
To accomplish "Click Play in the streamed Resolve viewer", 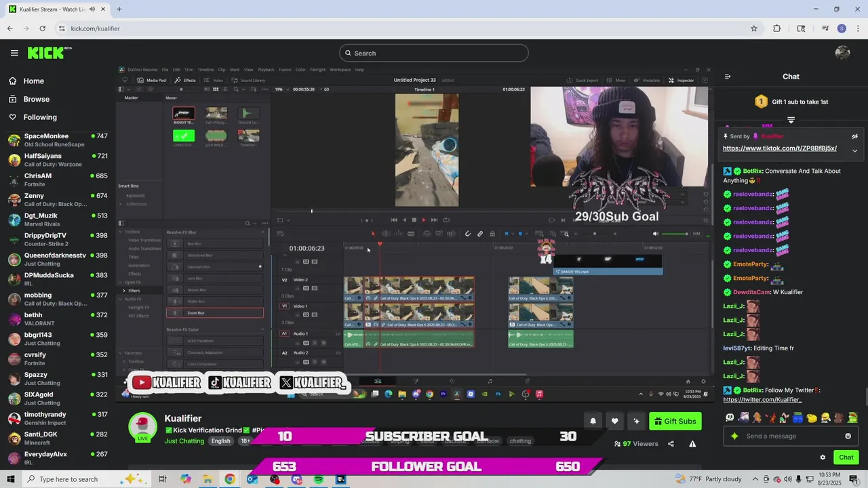I will point(424,220).
